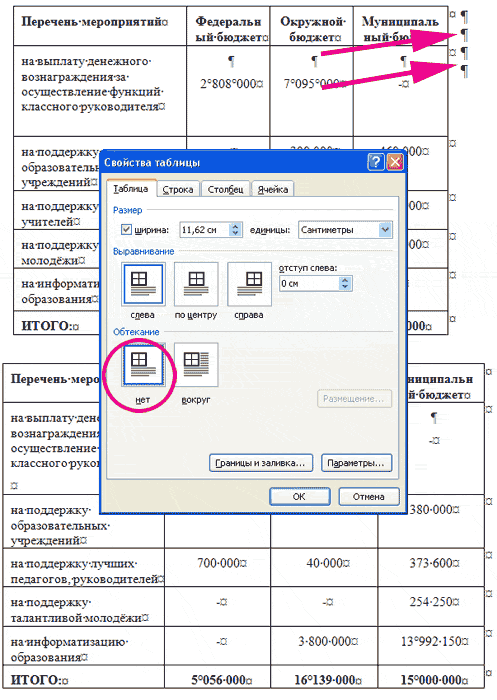
Task: Click 'Окружной бюджет' header in upper table
Action: pos(313,29)
